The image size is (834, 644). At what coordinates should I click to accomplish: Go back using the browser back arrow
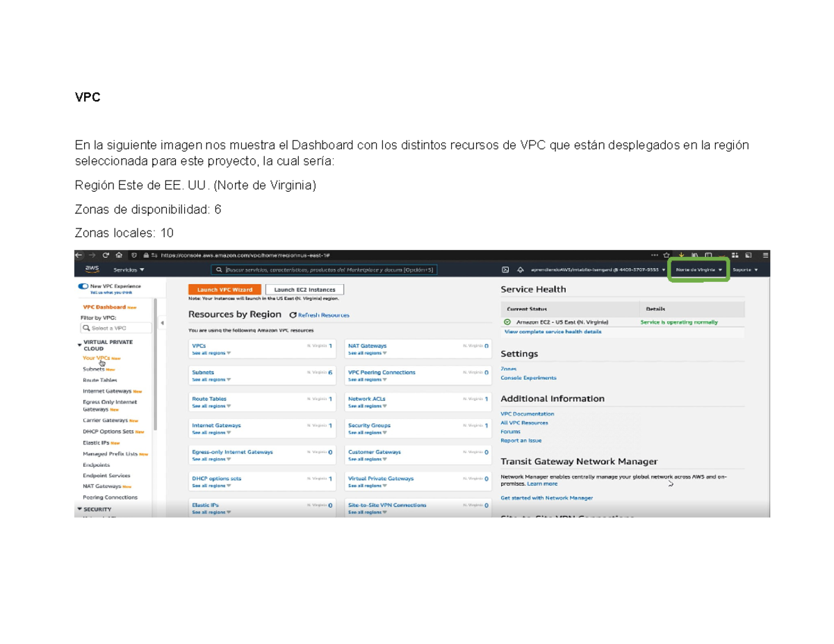point(79,255)
